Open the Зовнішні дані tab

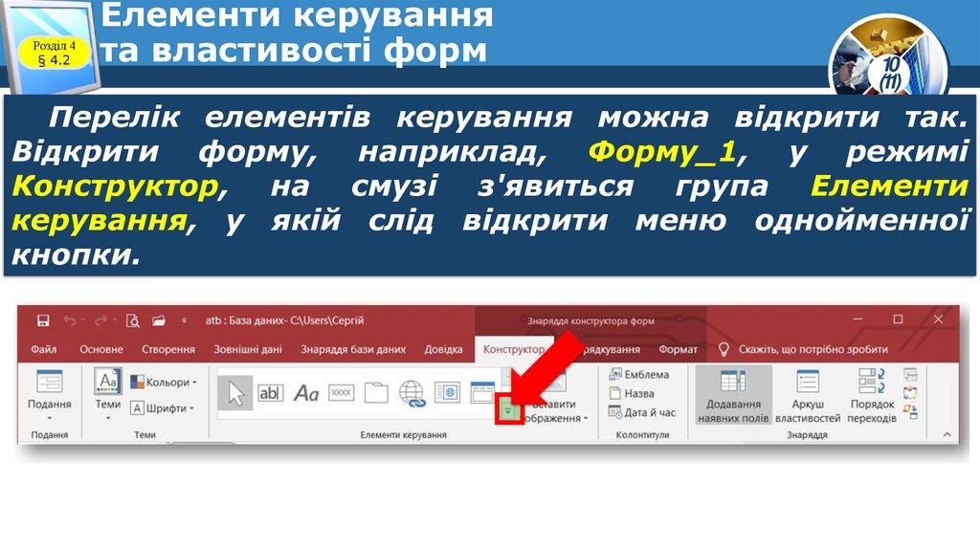pyautogui.click(x=248, y=349)
